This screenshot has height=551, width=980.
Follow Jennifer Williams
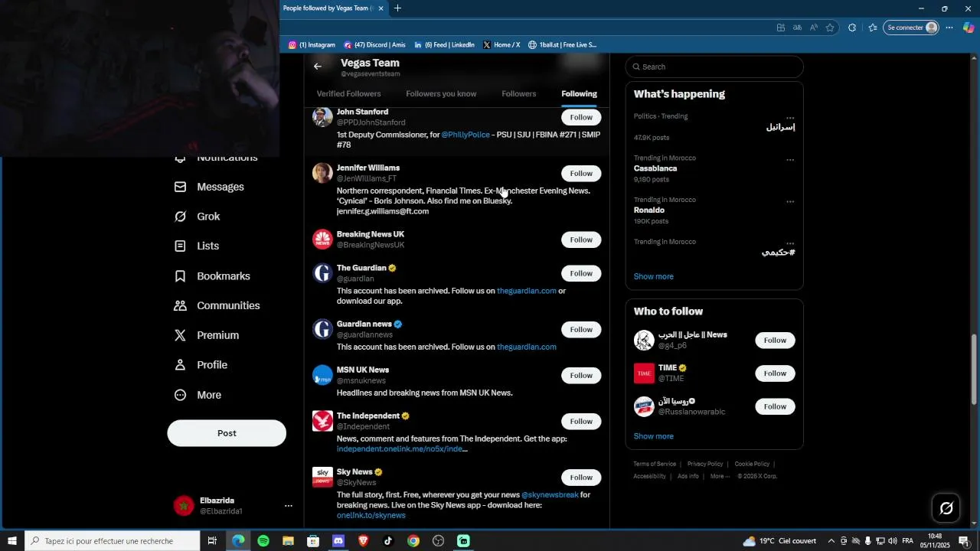[x=581, y=173]
